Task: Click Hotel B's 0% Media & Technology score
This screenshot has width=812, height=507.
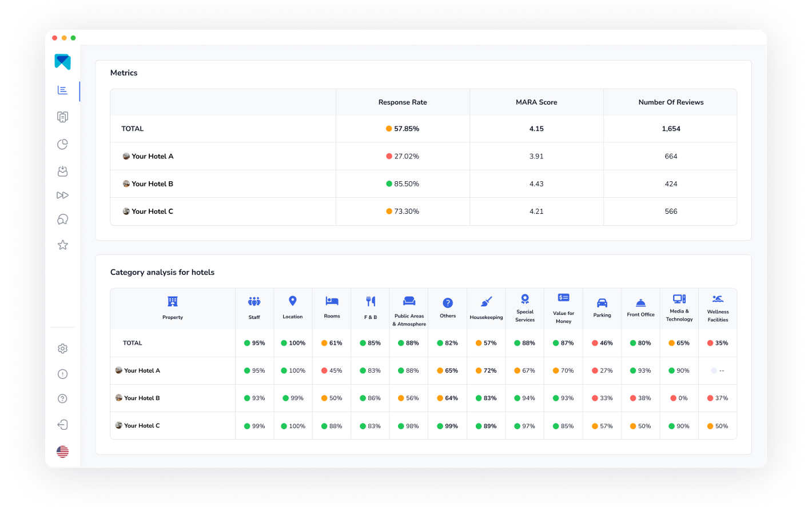Action: pos(683,398)
